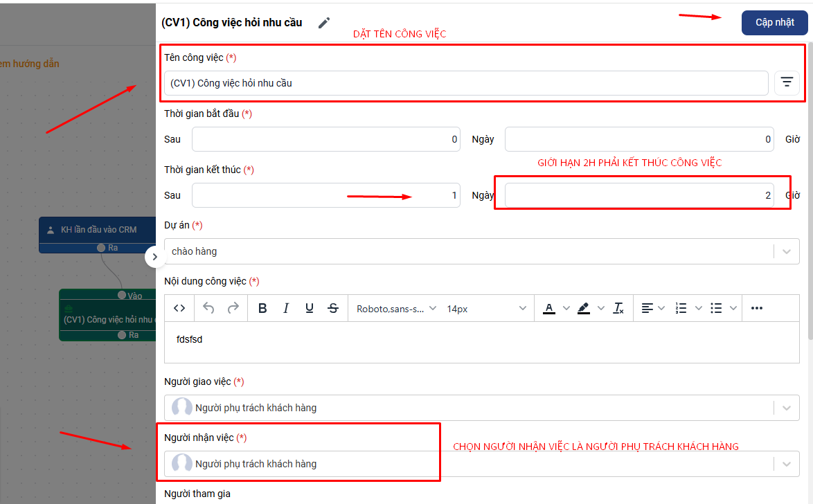Expand the Người giao việc dropdown
Image resolution: width=813 pixels, height=504 pixels.
pyautogui.click(x=787, y=408)
